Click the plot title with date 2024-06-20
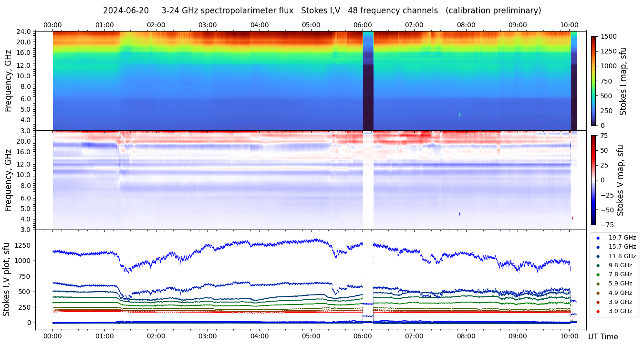Viewport: 644px width, 346px height. pyautogui.click(x=322, y=10)
